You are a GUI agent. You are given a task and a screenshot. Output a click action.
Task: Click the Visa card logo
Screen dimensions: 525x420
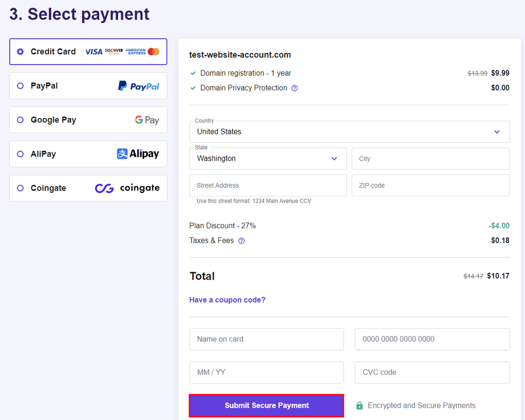(x=93, y=52)
